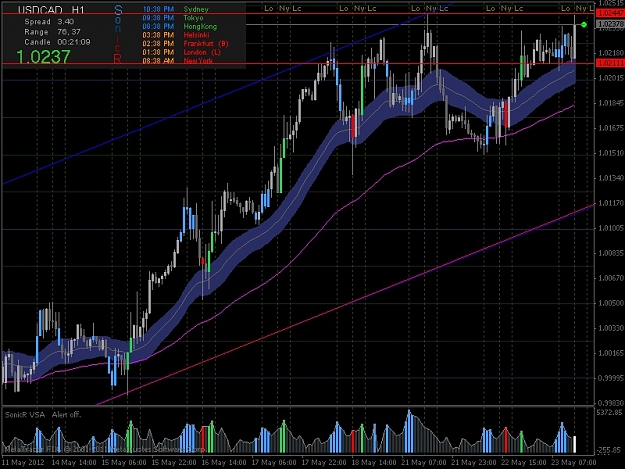625x469 pixels.
Task: Select the Frankfurt (B) clock row
Action: pos(185,43)
